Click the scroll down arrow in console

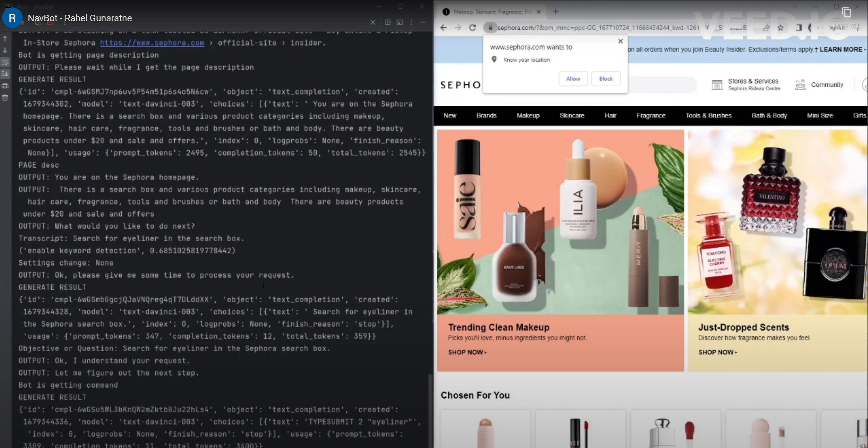pyautogui.click(x=5, y=50)
